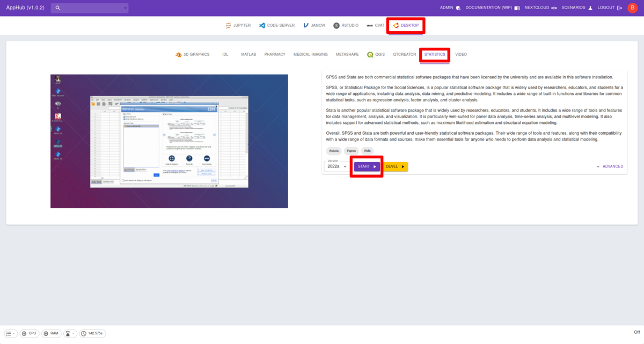Click the SPSS desktop preview screenshot

pos(169,141)
